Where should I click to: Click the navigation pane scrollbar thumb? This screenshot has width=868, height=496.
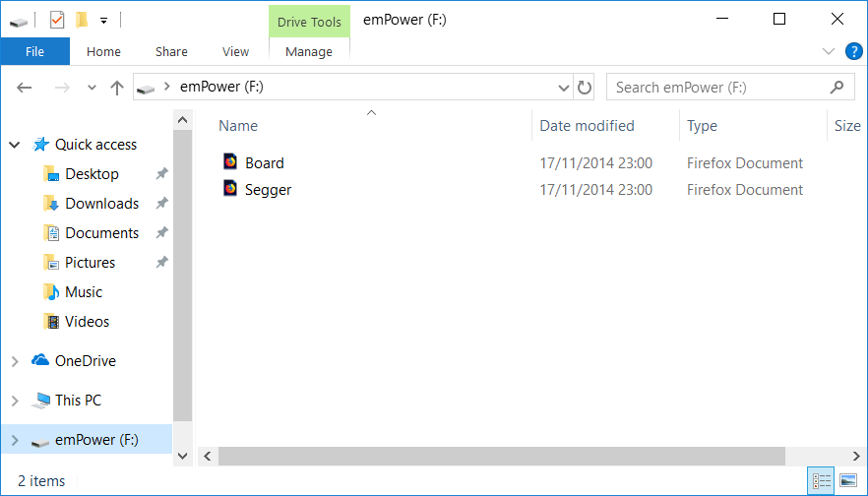[183, 276]
